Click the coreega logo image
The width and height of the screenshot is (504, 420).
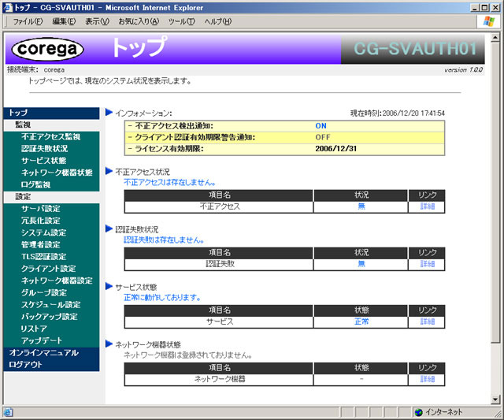47,49
